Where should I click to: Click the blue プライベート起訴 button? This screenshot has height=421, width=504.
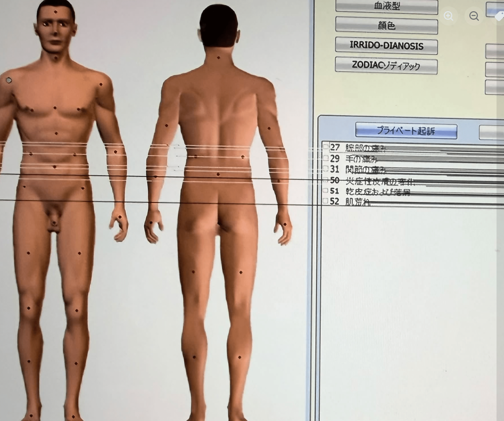click(406, 131)
